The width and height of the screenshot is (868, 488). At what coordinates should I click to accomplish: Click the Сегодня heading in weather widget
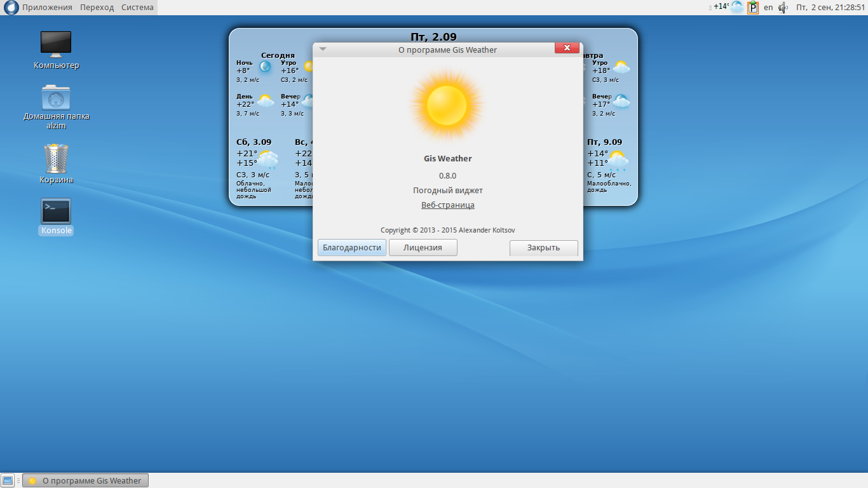coord(278,55)
